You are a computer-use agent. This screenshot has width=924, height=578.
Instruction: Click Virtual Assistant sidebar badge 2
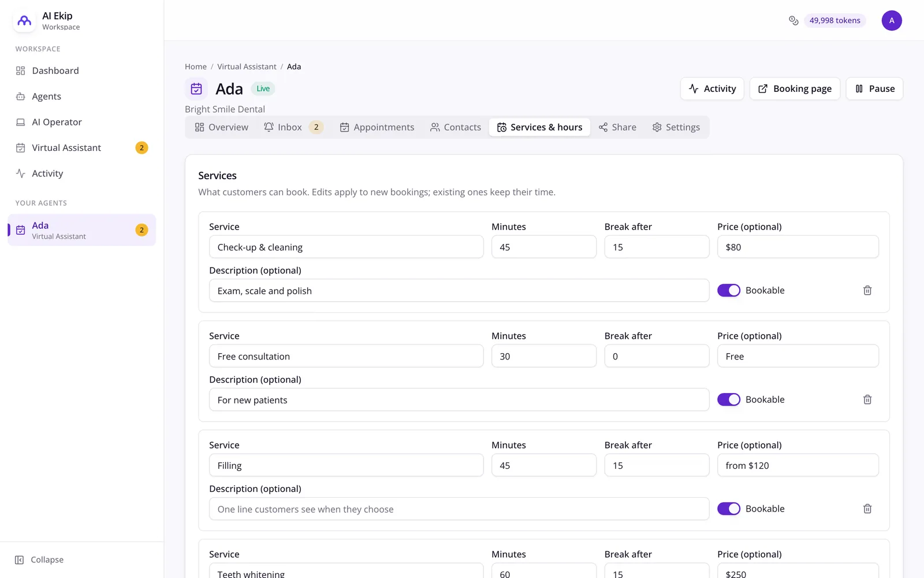(141, 148)
